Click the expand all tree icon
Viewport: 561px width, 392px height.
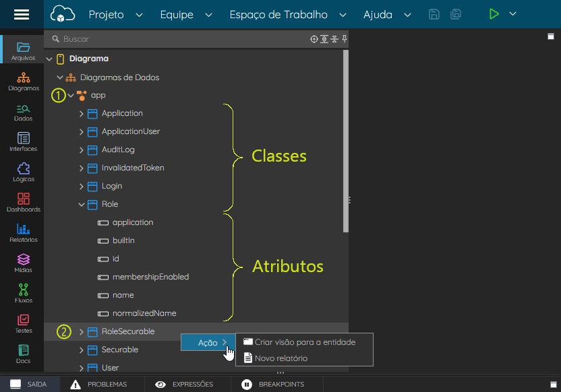(x=324, y=39)
